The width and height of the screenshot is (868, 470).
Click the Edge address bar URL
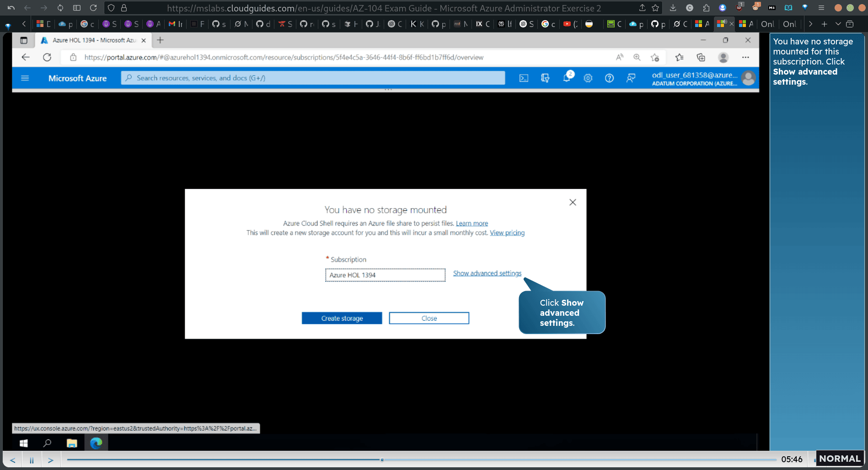tap(284, 57)
